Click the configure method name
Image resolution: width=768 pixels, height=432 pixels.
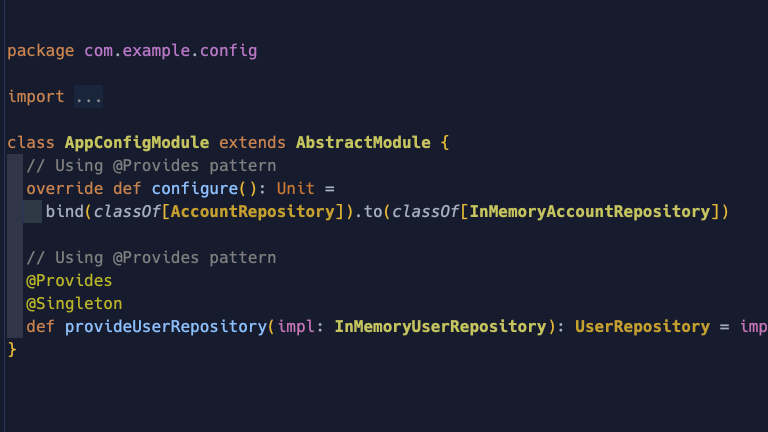(x=194, y=189)
